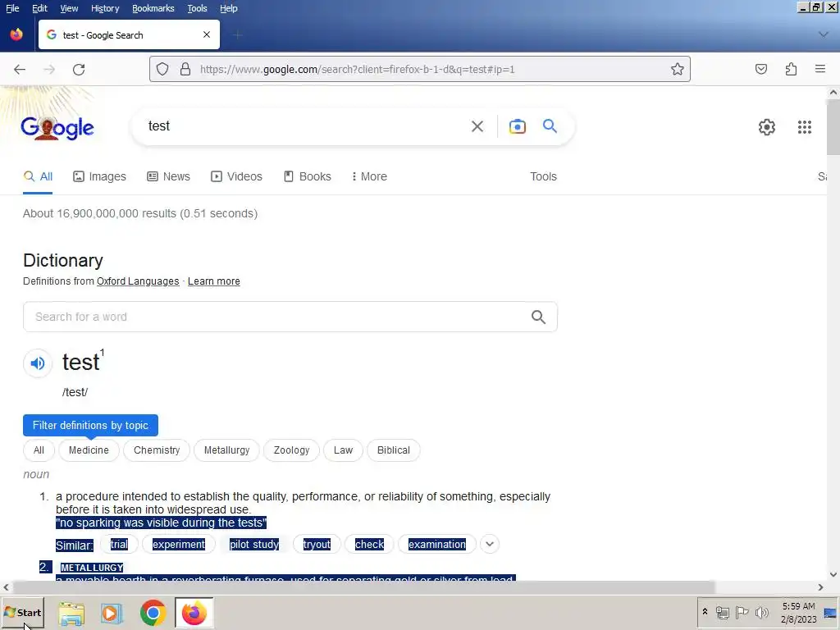The height and width of the screenshot is (630, 840).
Task: Click the horizontal scrollbar thumb
Action: (364, 587)
